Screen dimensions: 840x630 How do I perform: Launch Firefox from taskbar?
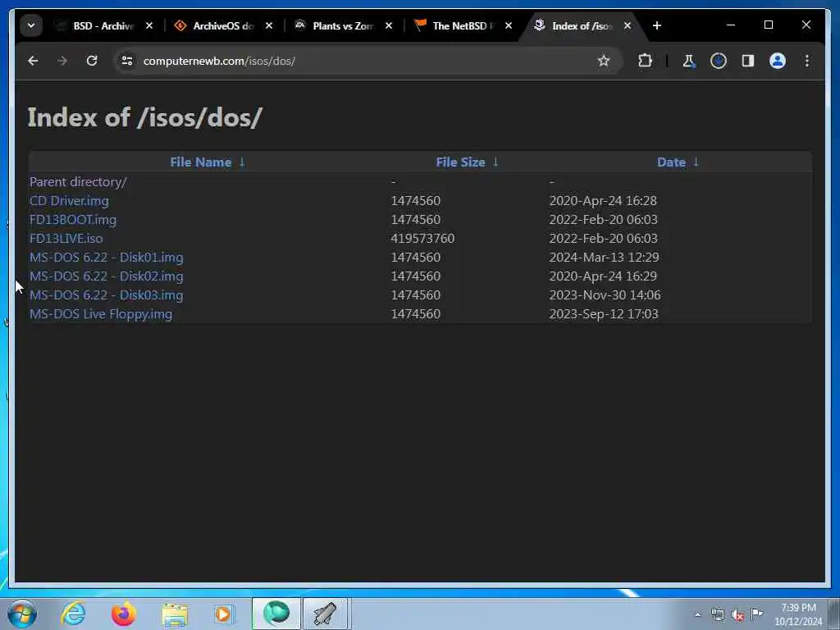point(123,614)
